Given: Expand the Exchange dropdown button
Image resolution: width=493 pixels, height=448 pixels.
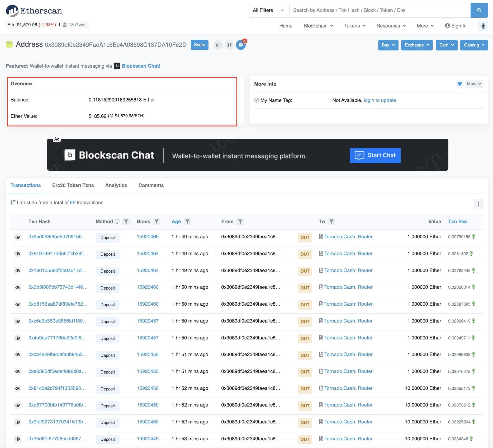Looking at the screenshot, I should click(417, 45).
